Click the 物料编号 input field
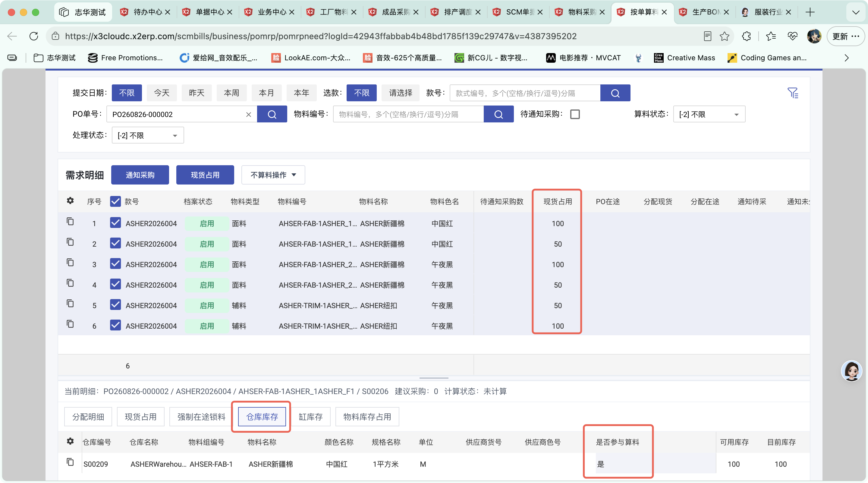 408,114
